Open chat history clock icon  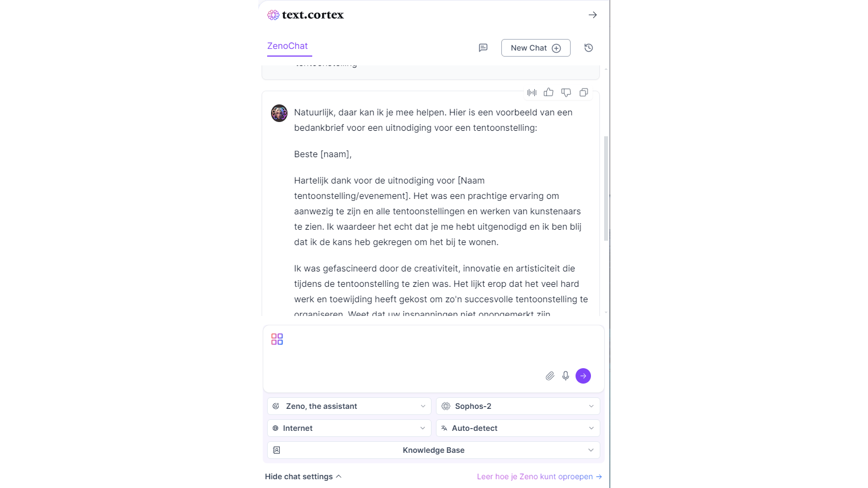589,48
